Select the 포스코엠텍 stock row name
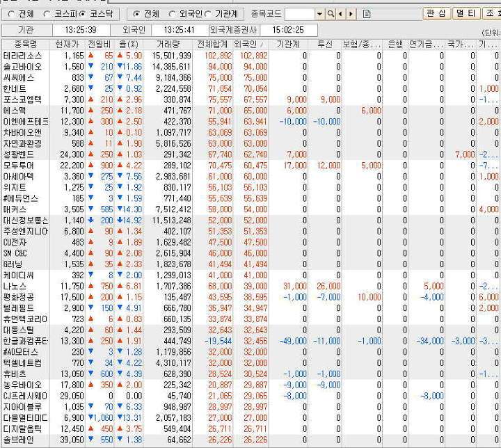Screen dimensions: 501x448 23,99
